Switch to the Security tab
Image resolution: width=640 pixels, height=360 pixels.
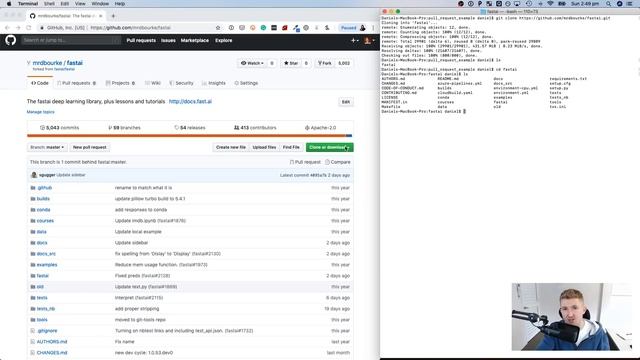tap(181, 83)
